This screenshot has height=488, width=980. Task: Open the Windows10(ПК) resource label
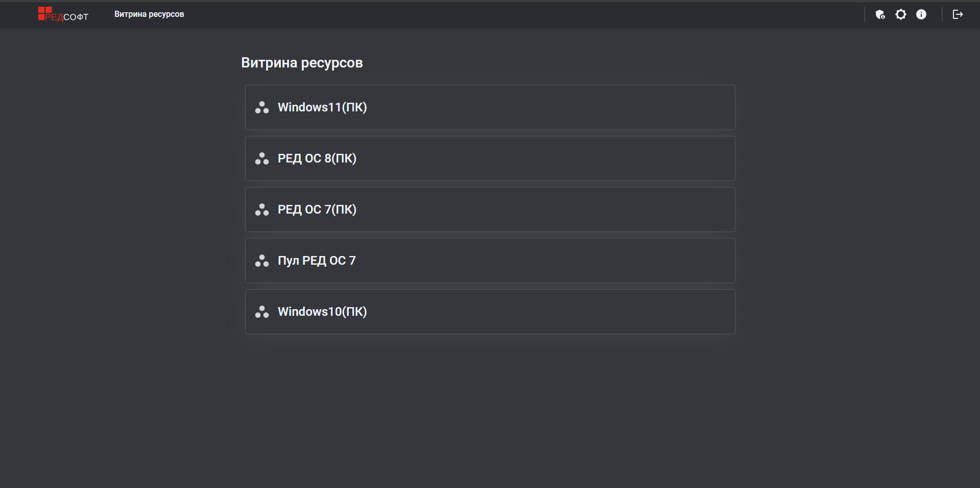(322, 312)
